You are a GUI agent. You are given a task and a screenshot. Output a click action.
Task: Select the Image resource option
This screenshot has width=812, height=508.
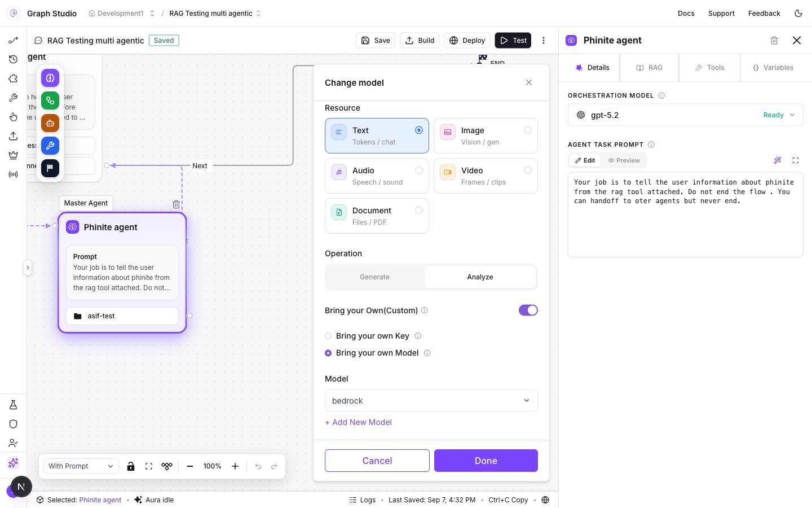click(x=486, y=135)
